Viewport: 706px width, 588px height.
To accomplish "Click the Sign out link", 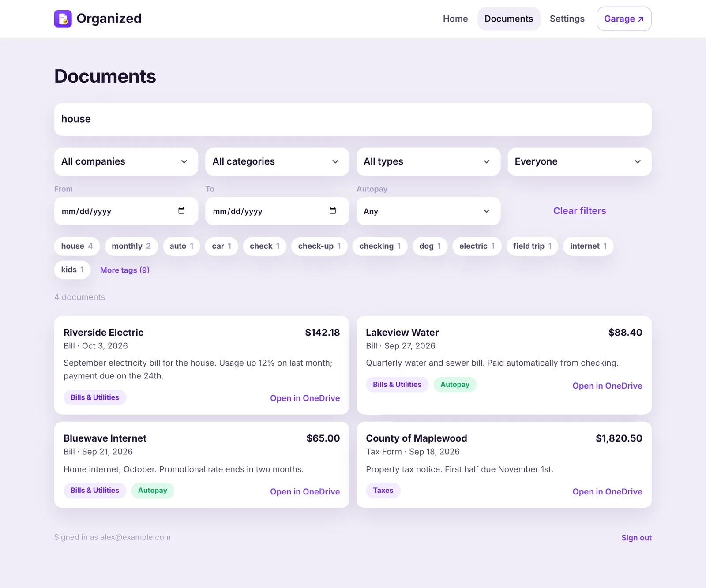I will 636,538.
